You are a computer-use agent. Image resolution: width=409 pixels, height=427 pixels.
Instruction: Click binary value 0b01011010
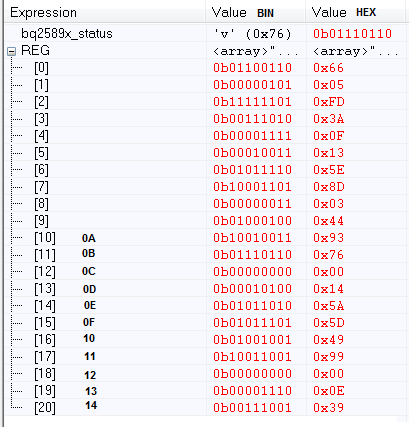point(253,306)
